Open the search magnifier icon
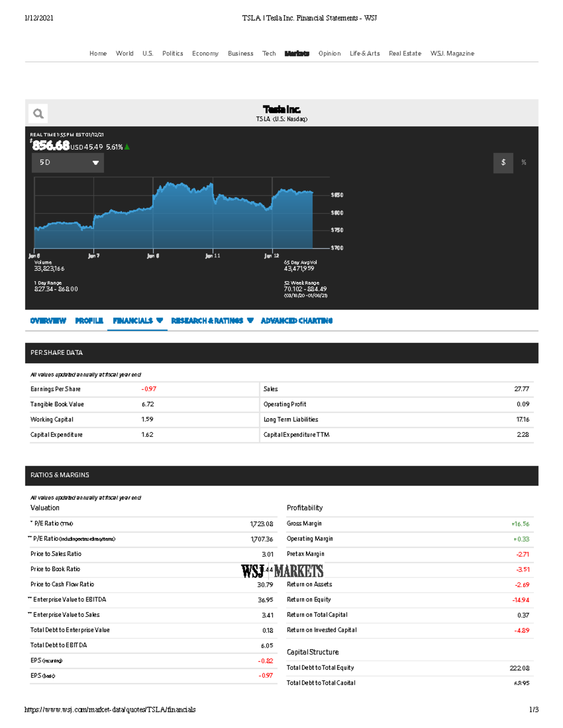This screenshot has height=728, width=563. click(x=38, y=113)
